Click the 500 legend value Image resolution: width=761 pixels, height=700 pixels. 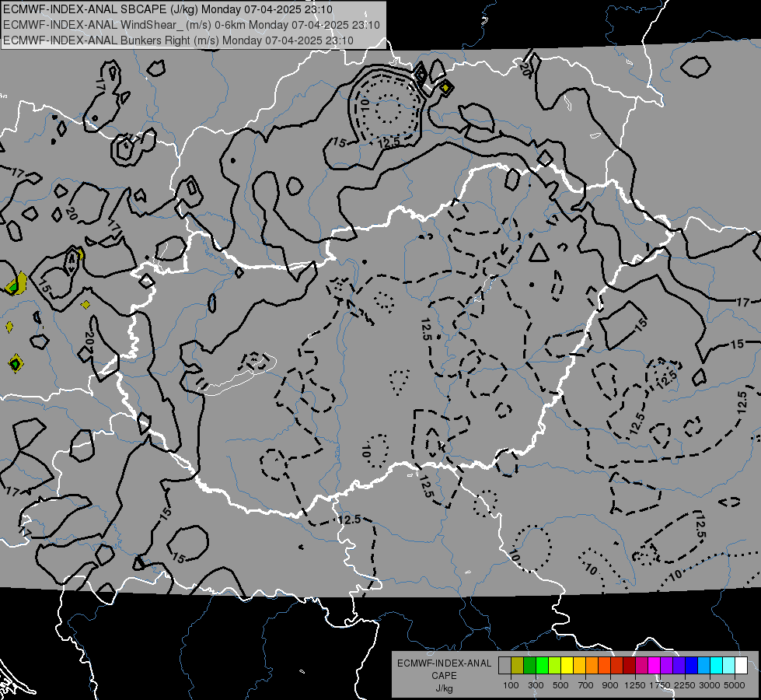point(560,685)
